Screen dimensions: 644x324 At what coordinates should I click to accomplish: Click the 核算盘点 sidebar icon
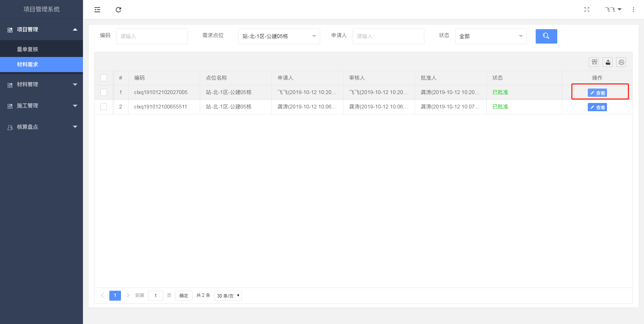(10, 127)
